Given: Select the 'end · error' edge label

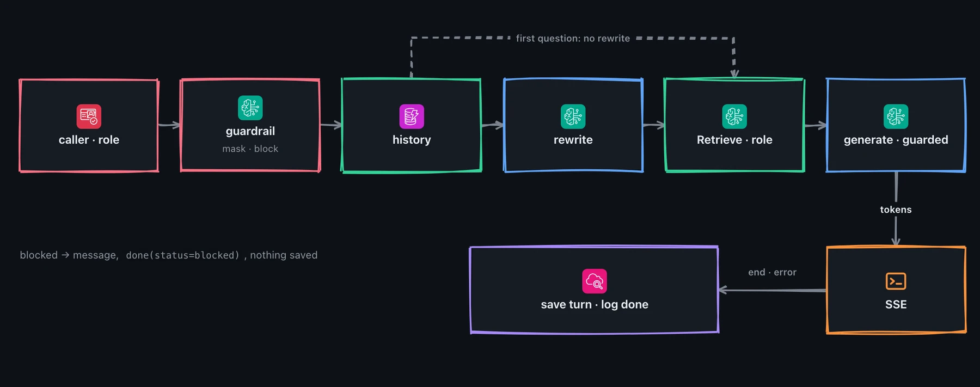Looking at the screenshot, I should pyautogui.click(x=772, y=272).
